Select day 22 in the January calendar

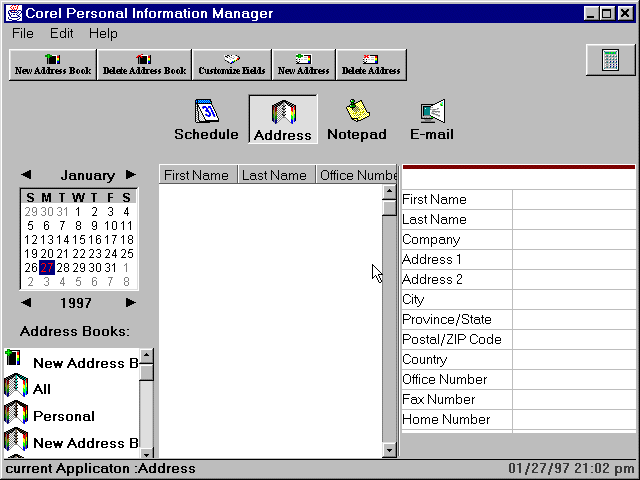[78, 254]
